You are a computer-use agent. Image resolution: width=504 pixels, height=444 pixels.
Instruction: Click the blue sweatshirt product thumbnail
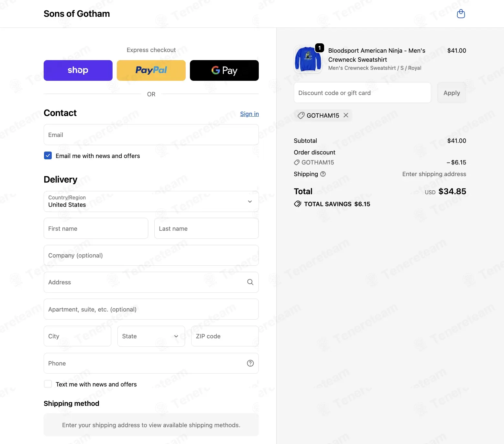tap(308, 59)
